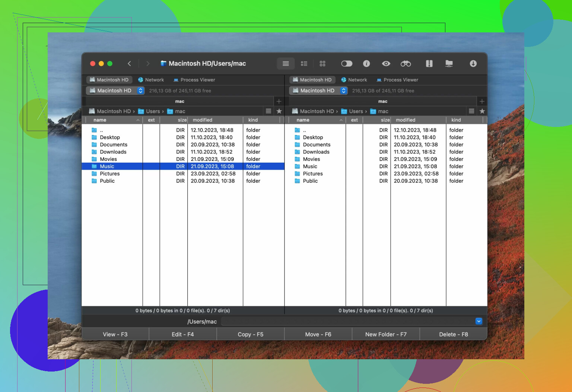Open the network connection icon in toolbar
Viewport: 572px width, 392px height.
[x=449, y=64]
